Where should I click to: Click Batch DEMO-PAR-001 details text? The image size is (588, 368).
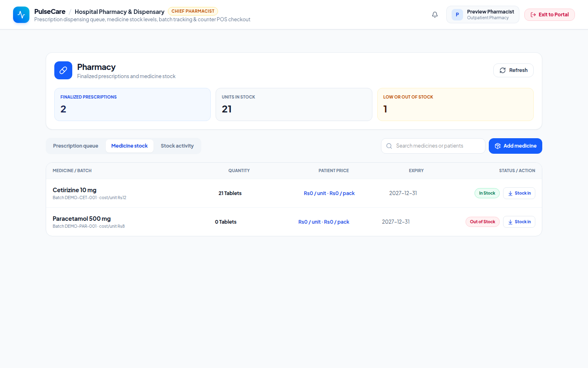click(x=89, y=227)
